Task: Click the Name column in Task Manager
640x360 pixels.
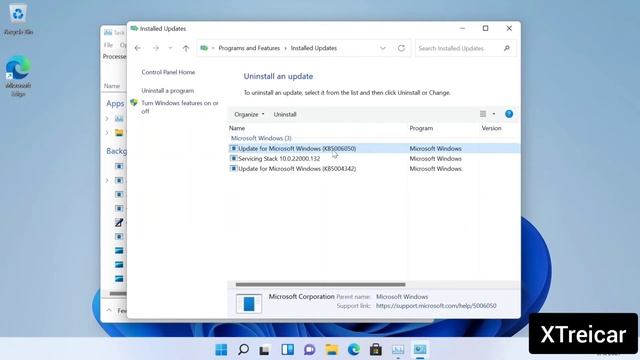Action: (x=111, y=86)
